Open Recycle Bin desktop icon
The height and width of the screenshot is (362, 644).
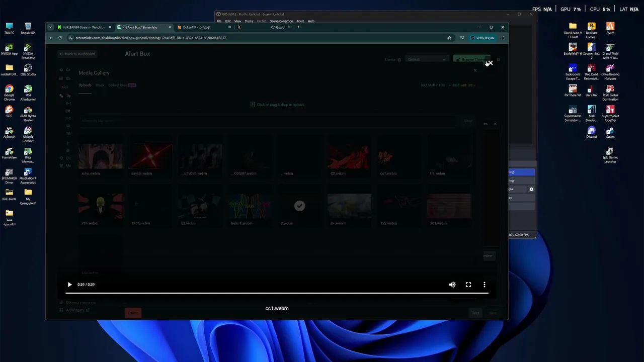(28, 29)
